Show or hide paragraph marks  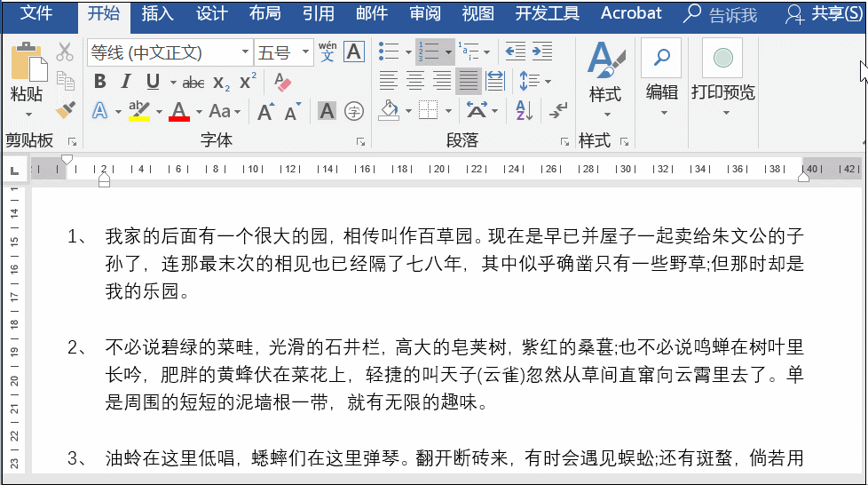[x=558, y=110]
